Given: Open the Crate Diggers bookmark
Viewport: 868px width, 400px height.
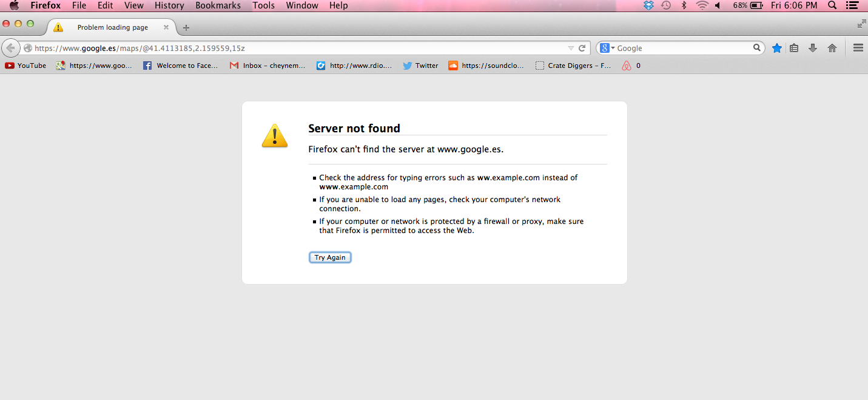Looking at the screenshot, I should pos(573,66).
